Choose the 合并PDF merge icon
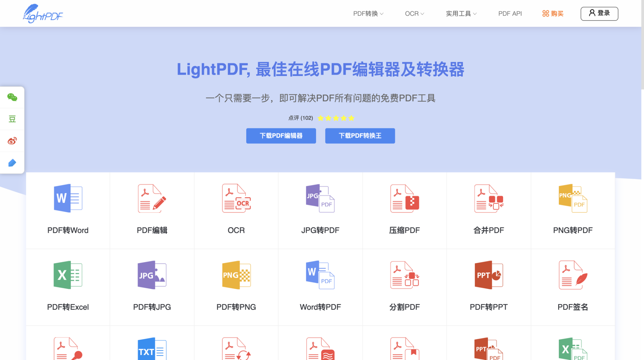This screenshot has height=360, width=644. (x=489, y=198)
